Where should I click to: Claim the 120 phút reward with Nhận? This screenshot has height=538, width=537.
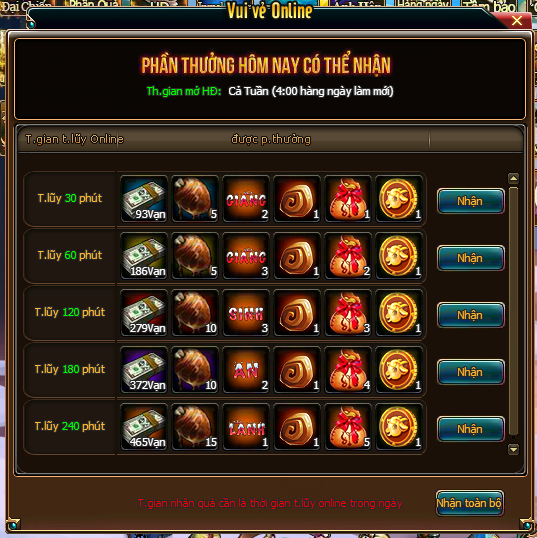(471, 315)
